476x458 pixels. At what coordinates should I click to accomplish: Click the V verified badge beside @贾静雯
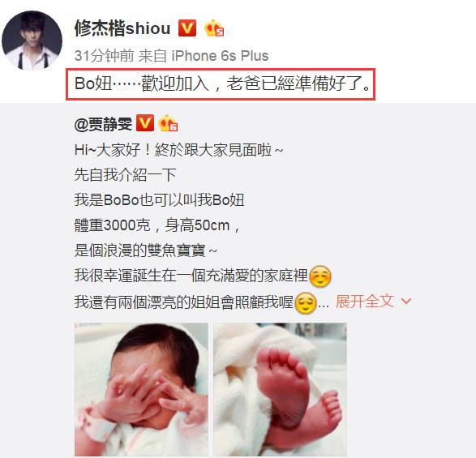click(145, 123)
